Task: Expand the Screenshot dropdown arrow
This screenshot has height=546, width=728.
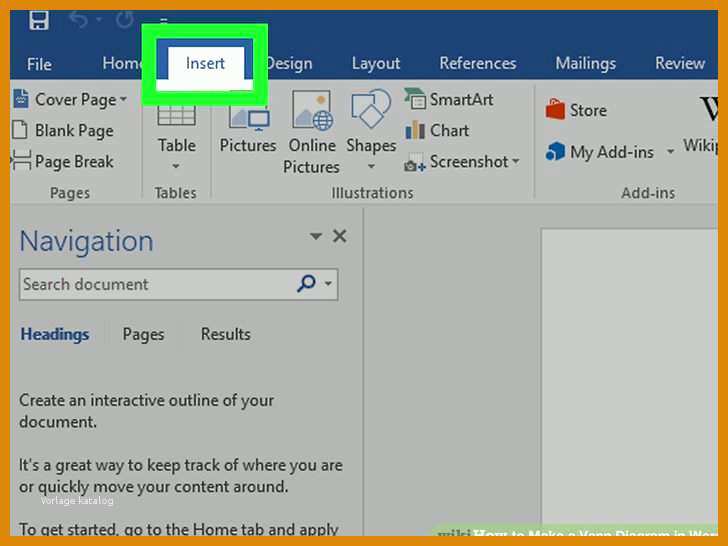Action: (516, 161)
